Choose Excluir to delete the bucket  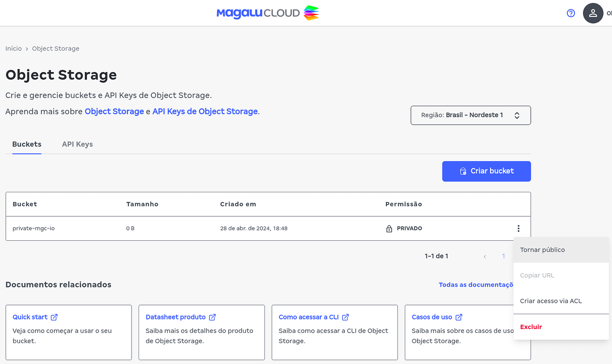click(x=561, y=327)
